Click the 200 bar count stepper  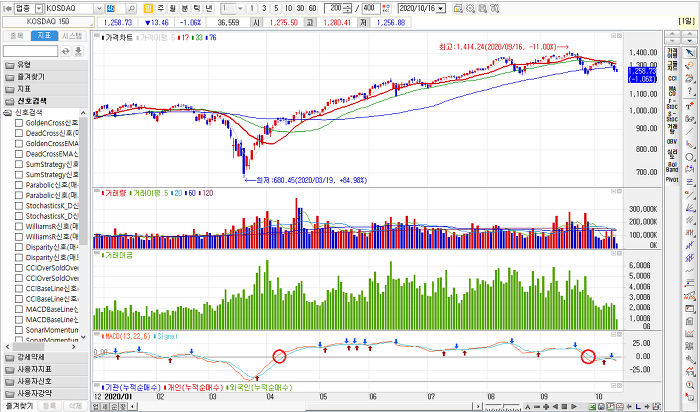point(349,8)
